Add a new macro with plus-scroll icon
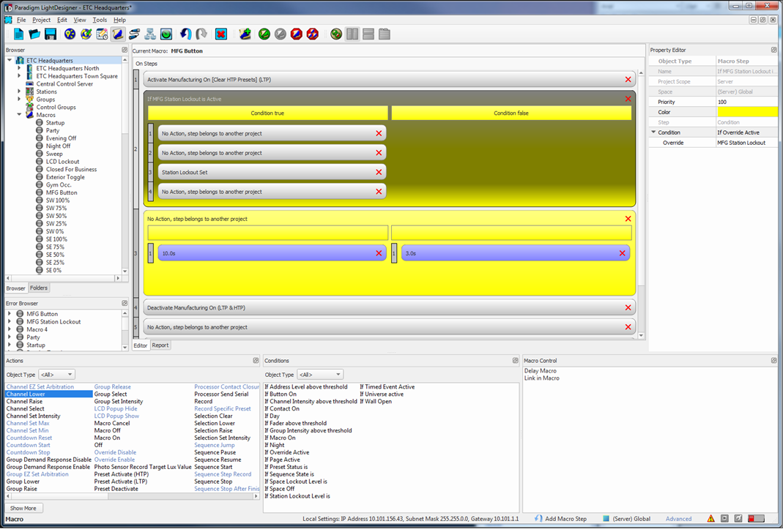This screenshot has height=532, width=783. [x=245, y=34]
